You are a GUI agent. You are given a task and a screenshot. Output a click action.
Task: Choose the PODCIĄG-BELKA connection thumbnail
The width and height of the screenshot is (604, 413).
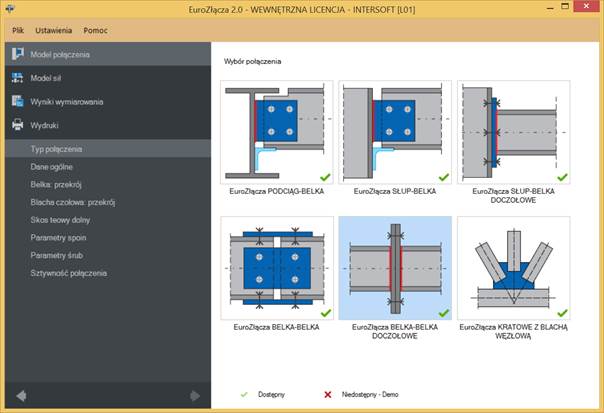point(277,132)
